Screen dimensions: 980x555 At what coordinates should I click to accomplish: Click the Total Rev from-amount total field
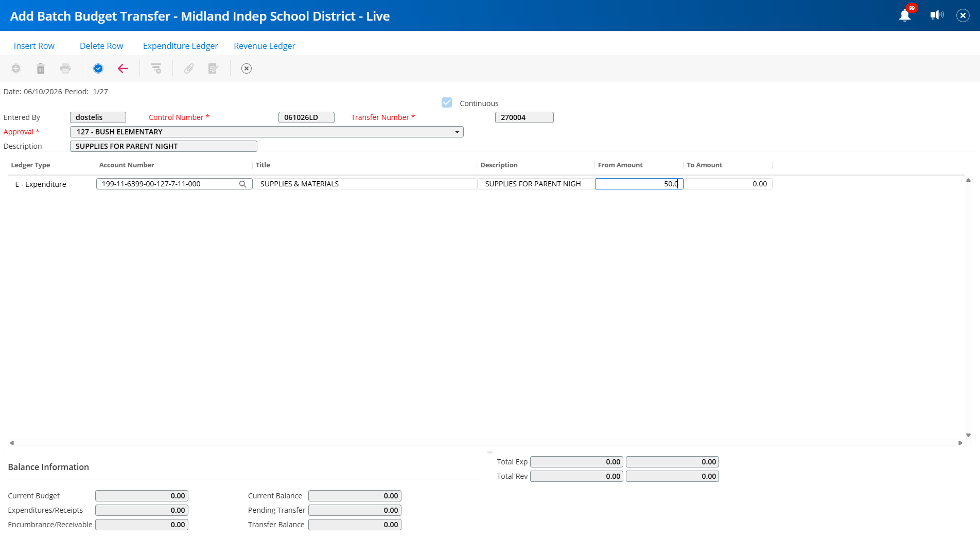pyautogui.click(x=576, y=476)
